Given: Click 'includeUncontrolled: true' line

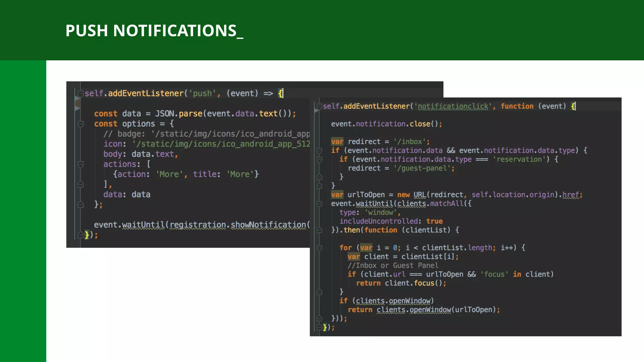Looking at the screenshot, I should click(391, 221).
